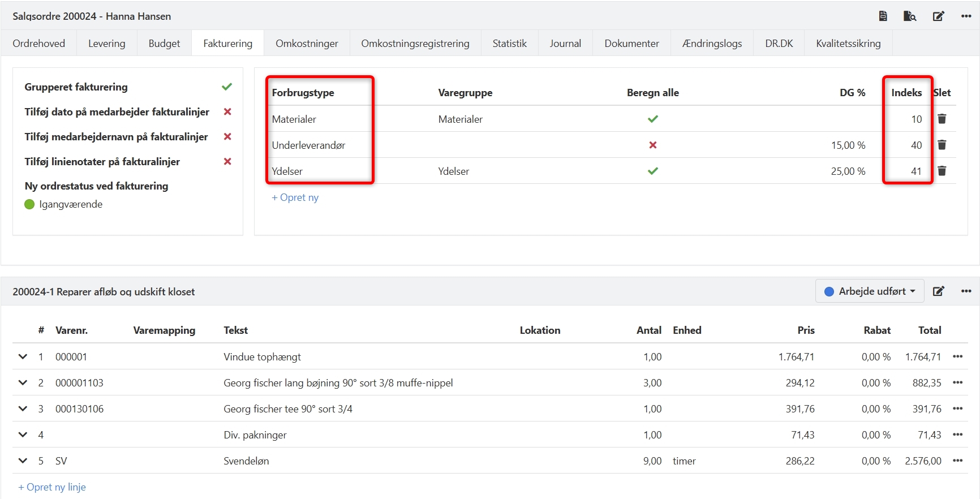Toggle Grupperet fakturering checkmark
The width and height of the screenshot is (980, 499).
coord(227,87)
